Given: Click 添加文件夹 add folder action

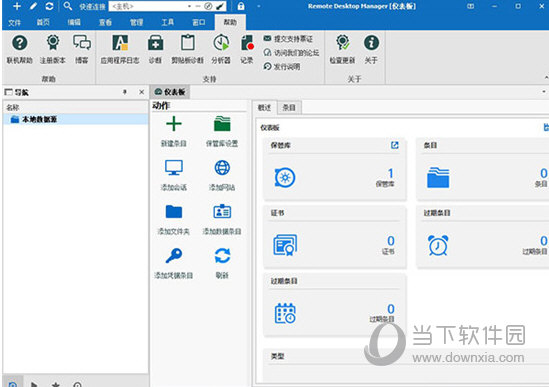Looking at the screenshot, I should tap(174, 219).
